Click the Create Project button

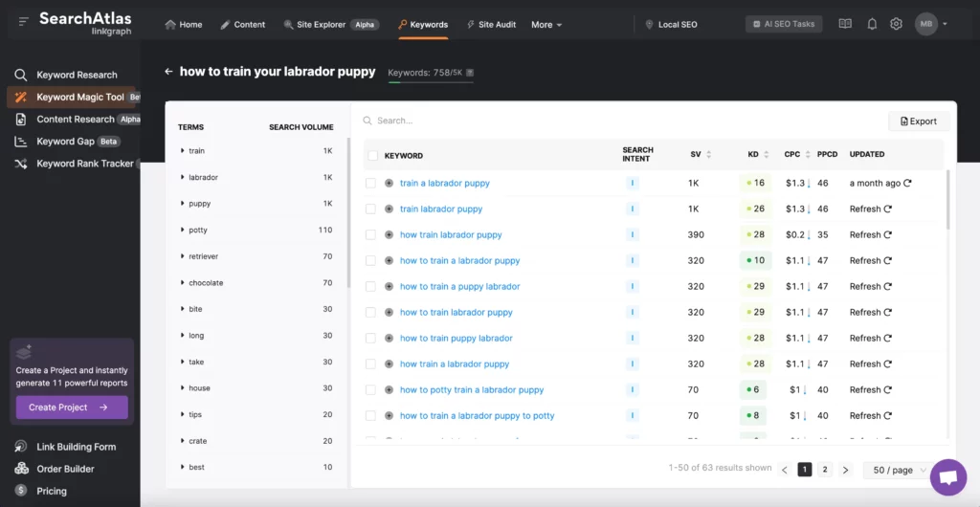click(x=72, y=408)
